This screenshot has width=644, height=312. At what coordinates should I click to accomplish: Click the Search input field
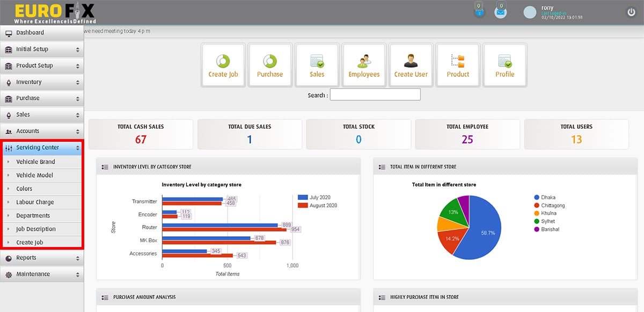tap(375, 95)
